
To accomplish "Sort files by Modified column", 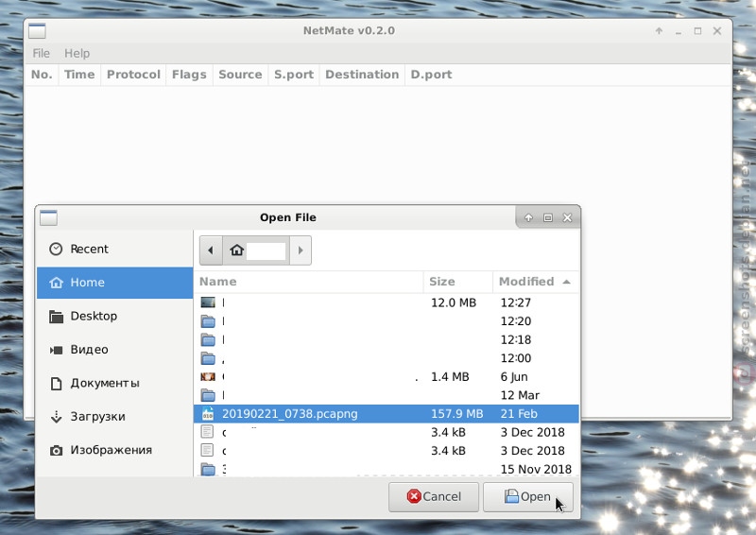I will (x=536, y=282).
